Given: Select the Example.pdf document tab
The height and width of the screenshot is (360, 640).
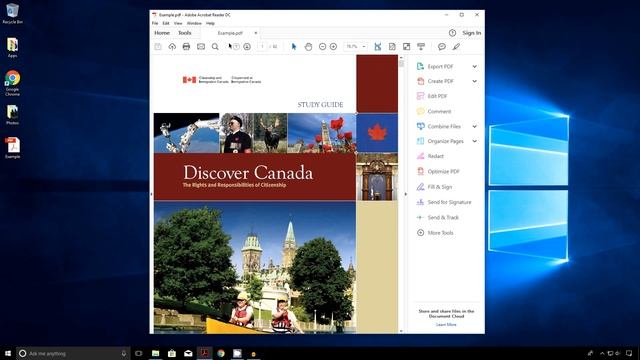Looking at the screenshot, I should pyautogui.click(x=231, y=33).
